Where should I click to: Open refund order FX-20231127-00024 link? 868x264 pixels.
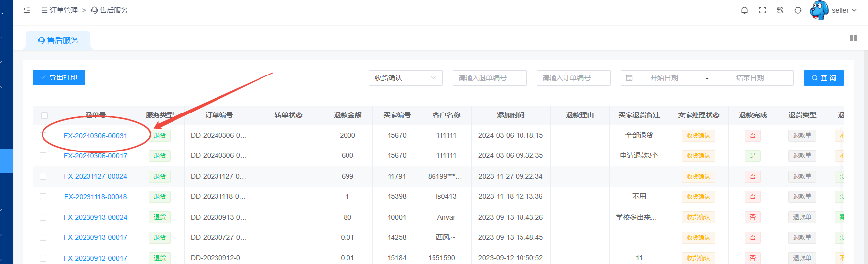(95, 176)
